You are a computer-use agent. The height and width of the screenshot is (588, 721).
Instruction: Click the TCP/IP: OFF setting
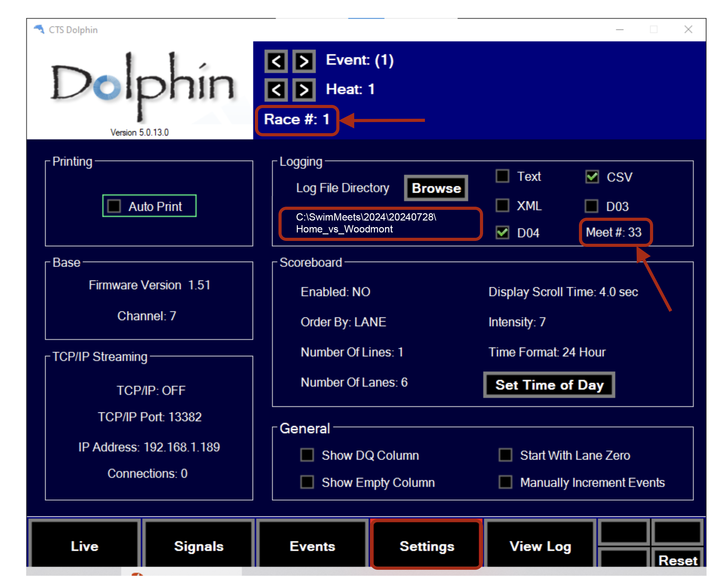pos(151,390)
